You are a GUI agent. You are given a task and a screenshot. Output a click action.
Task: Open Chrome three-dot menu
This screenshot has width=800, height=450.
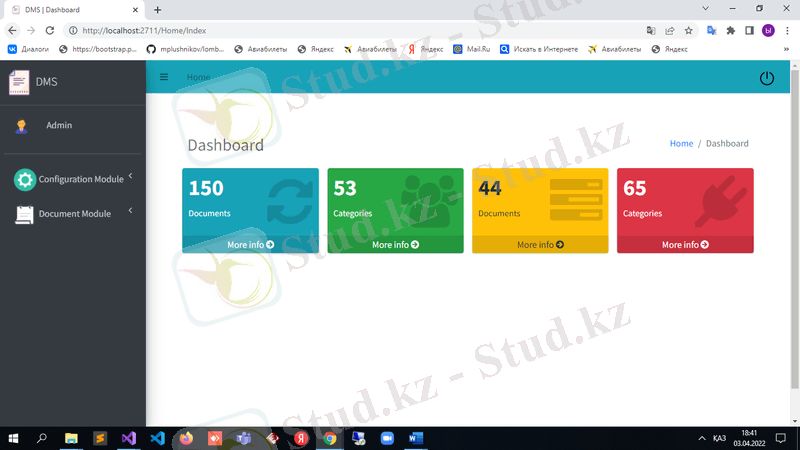(787, 31)
